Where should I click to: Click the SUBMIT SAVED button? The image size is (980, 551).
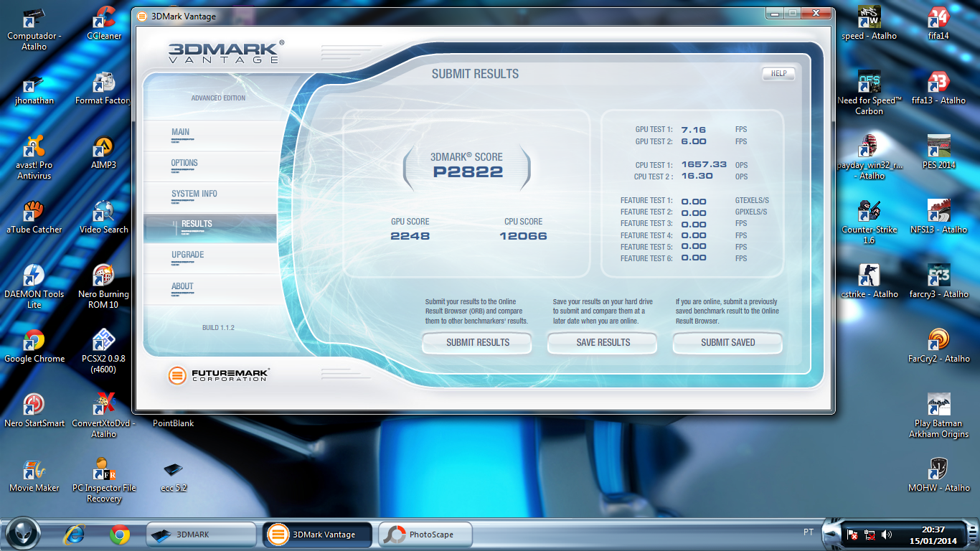[x=727, y=343]
